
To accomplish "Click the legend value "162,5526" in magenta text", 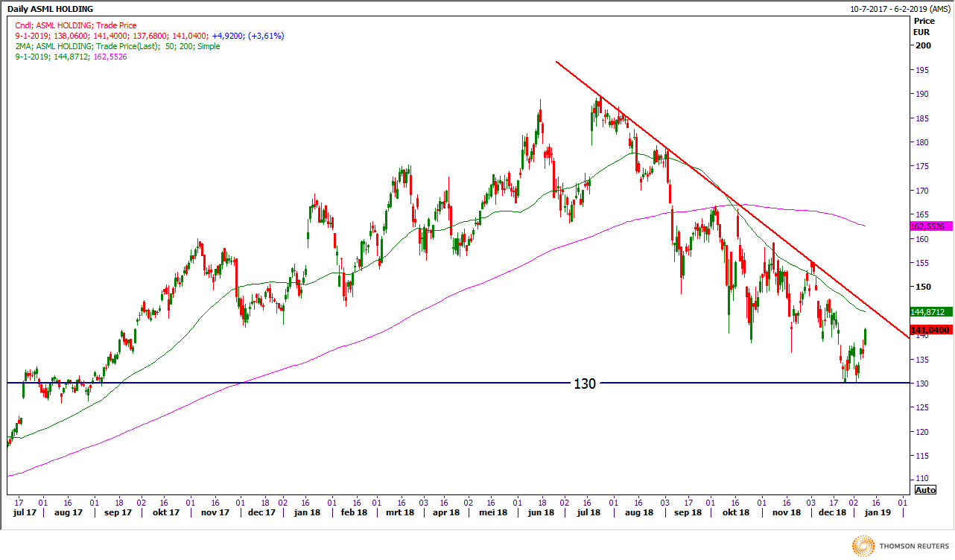I will (110, 57).
